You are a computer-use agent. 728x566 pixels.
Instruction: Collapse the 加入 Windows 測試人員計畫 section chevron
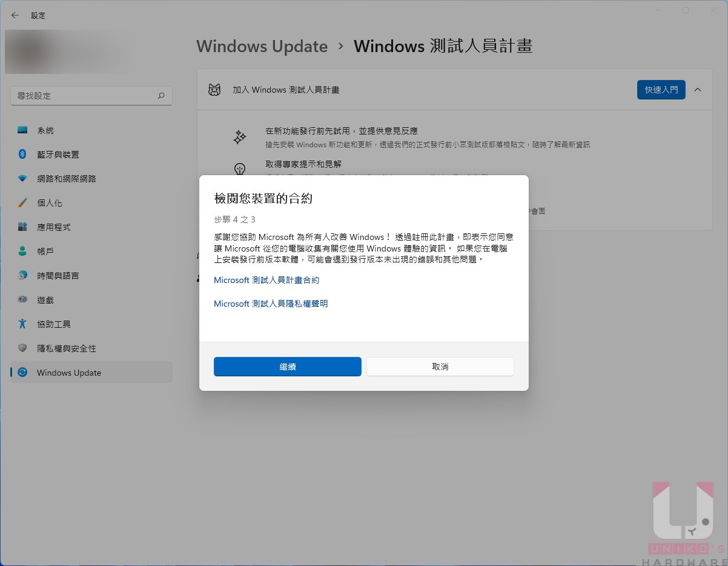[698, 90]
